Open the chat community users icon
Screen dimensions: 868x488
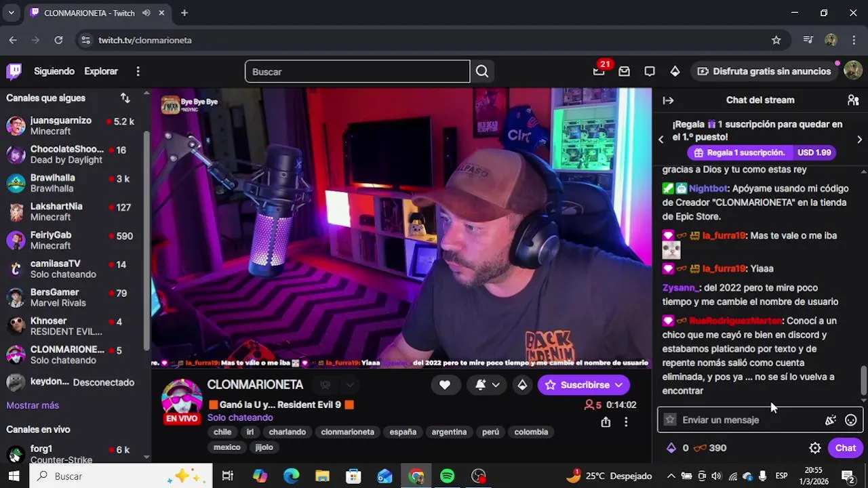click(x=853, y=100)
